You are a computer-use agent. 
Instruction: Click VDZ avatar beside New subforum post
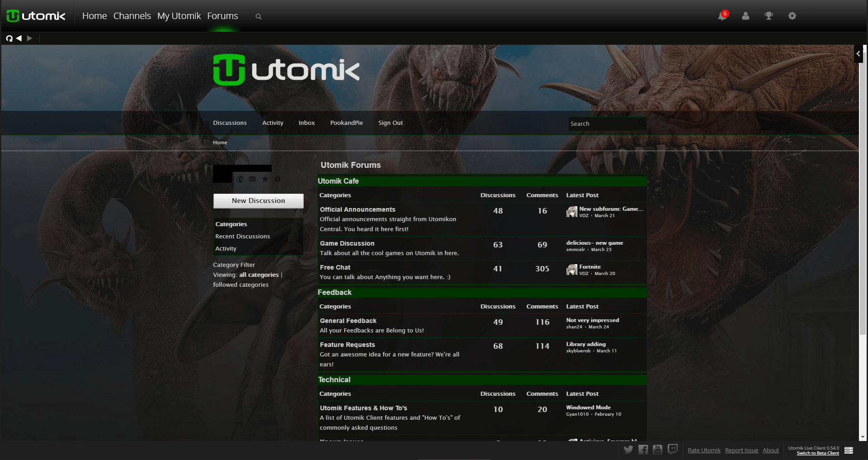tap(572, 212)
